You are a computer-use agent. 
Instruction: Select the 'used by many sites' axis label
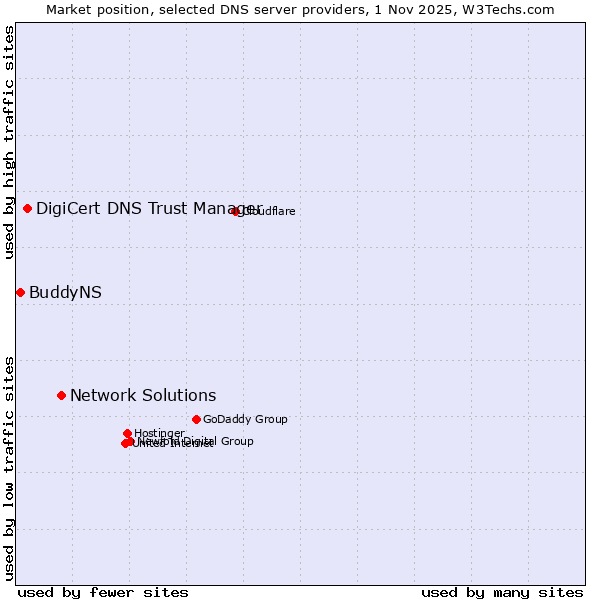pos(502,592)
